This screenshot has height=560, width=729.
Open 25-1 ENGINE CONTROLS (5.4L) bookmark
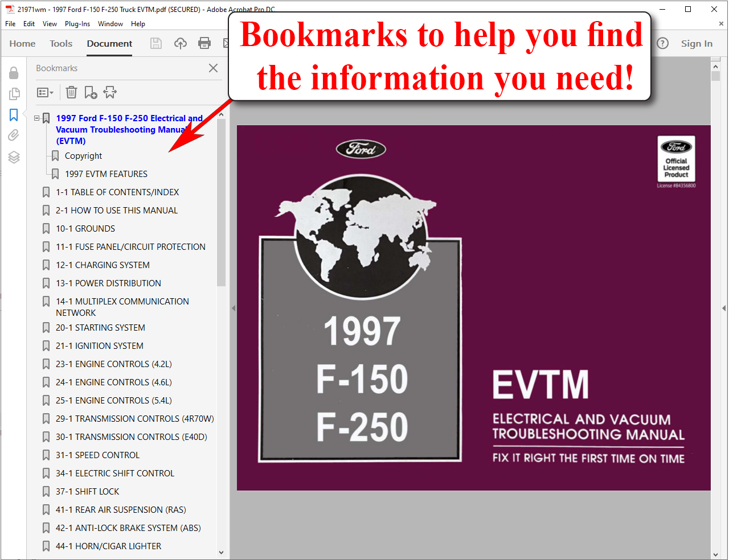pos(114,401)
